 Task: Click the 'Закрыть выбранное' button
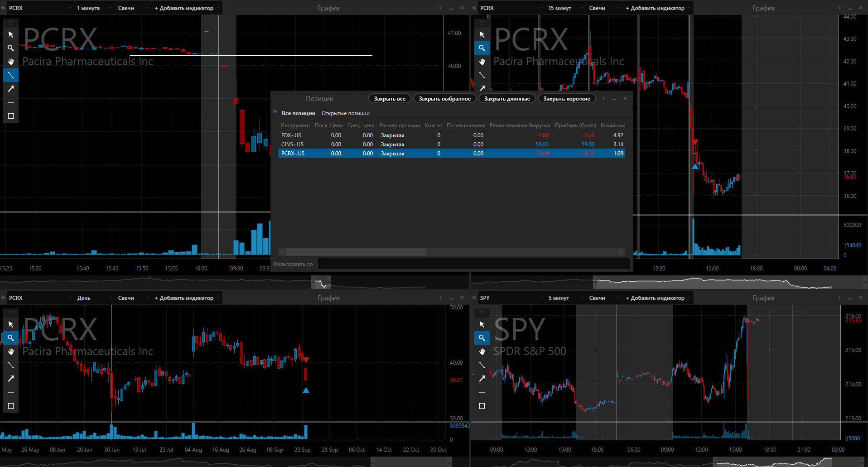click(x=445, y=99)
